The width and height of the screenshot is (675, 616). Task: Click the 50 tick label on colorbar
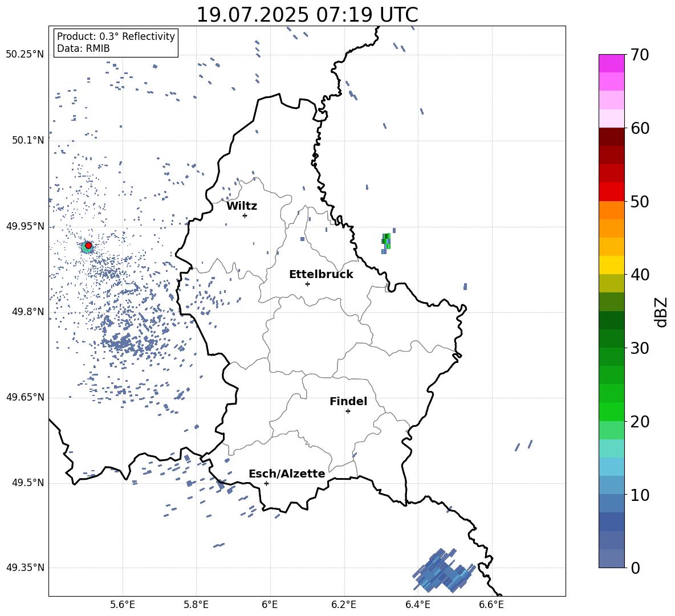pos(640,201)
